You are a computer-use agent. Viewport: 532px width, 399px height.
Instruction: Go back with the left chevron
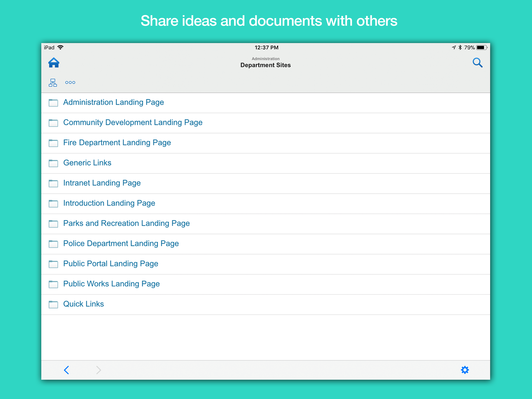(67, 370)
